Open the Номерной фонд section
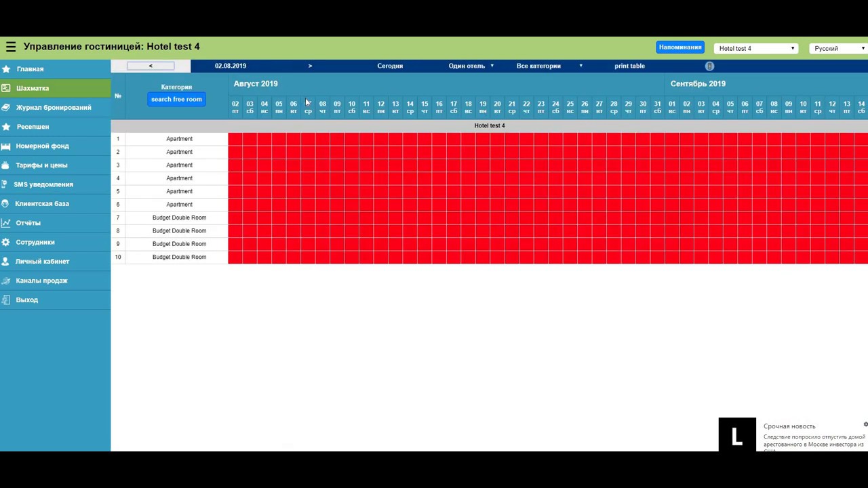868x488 pixels. pyautogui.click(x=55, y=146)
